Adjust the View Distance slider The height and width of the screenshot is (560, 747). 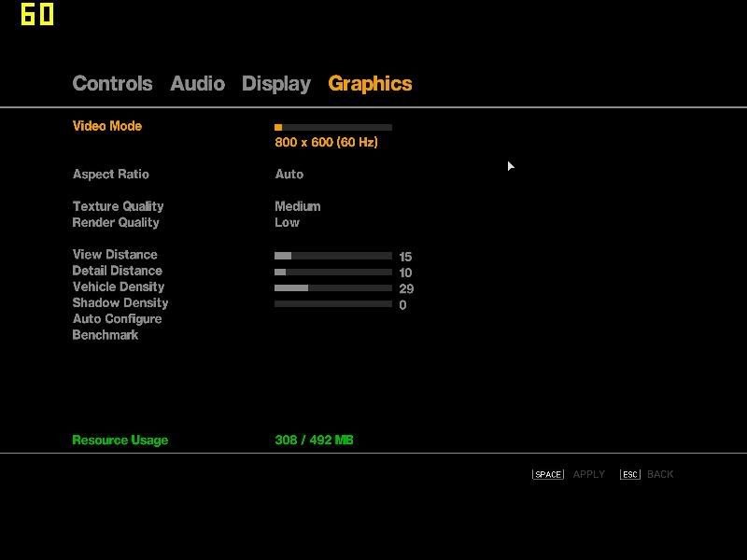(333, 256)
